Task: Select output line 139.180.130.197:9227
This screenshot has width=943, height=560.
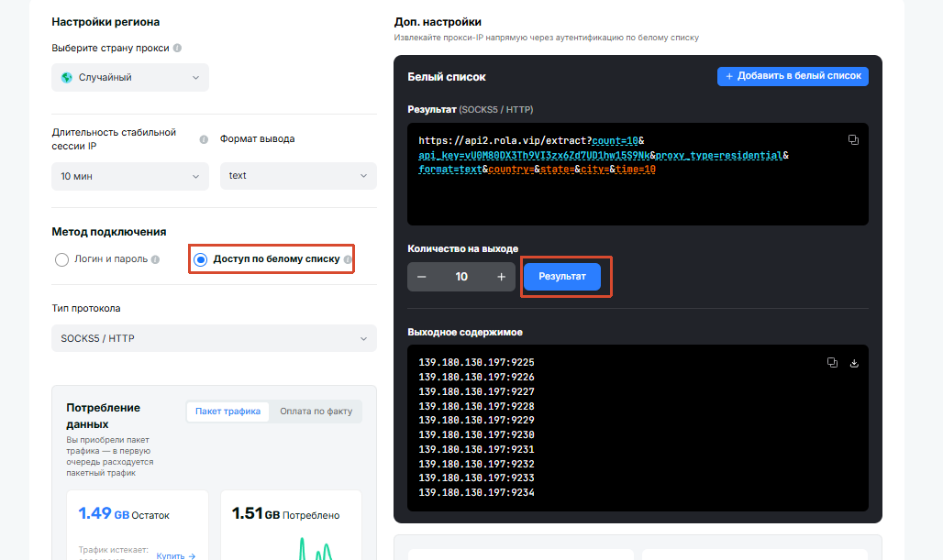Action: click(476, 391)
